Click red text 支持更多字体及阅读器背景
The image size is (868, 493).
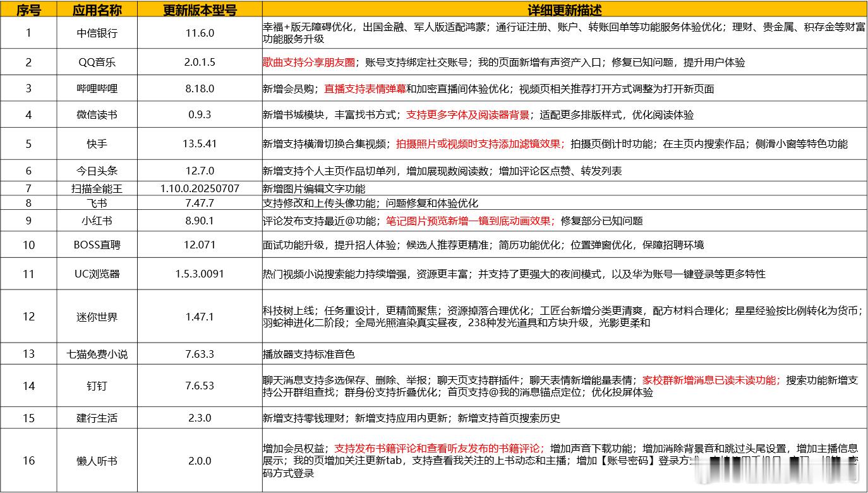point(468,115)
